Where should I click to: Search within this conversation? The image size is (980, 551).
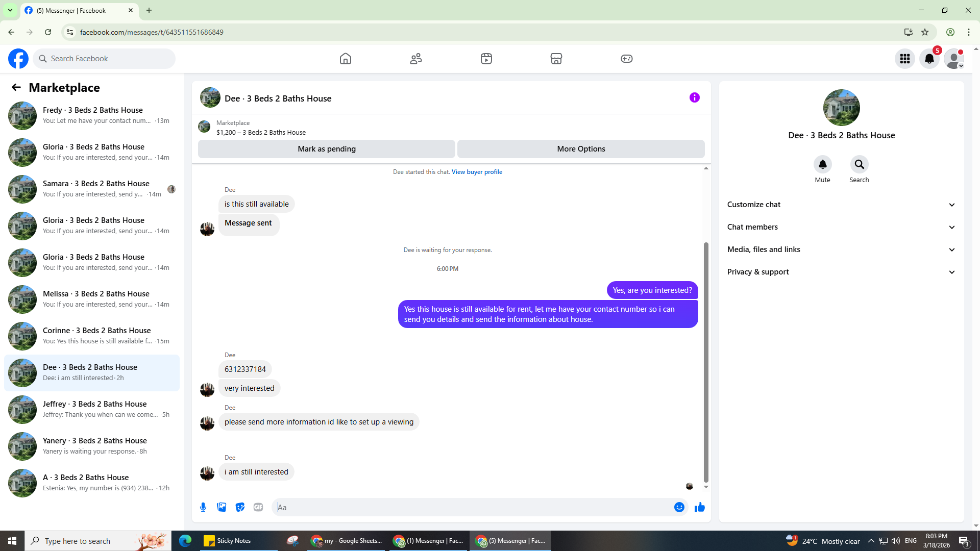(x=859, y=164)
